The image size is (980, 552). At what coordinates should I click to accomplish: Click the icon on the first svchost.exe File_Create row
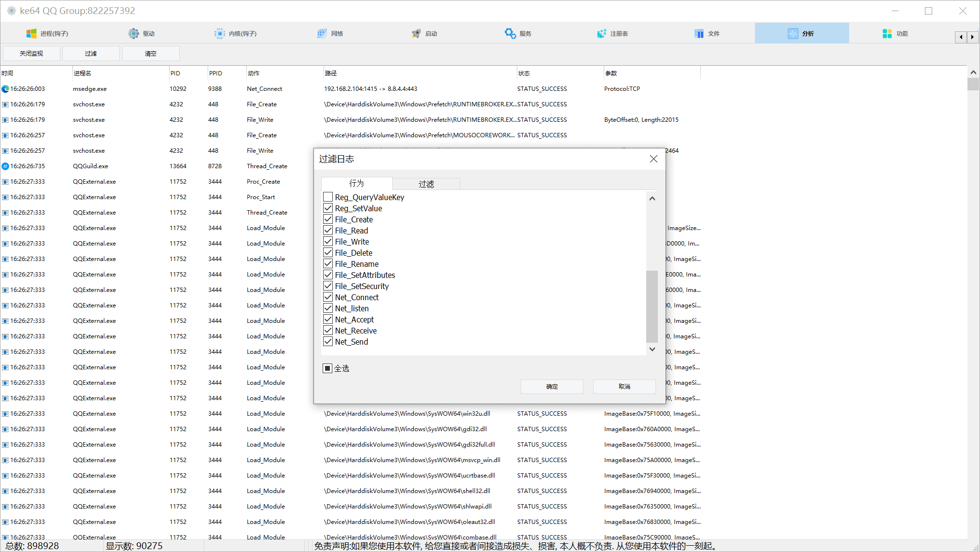5,104
